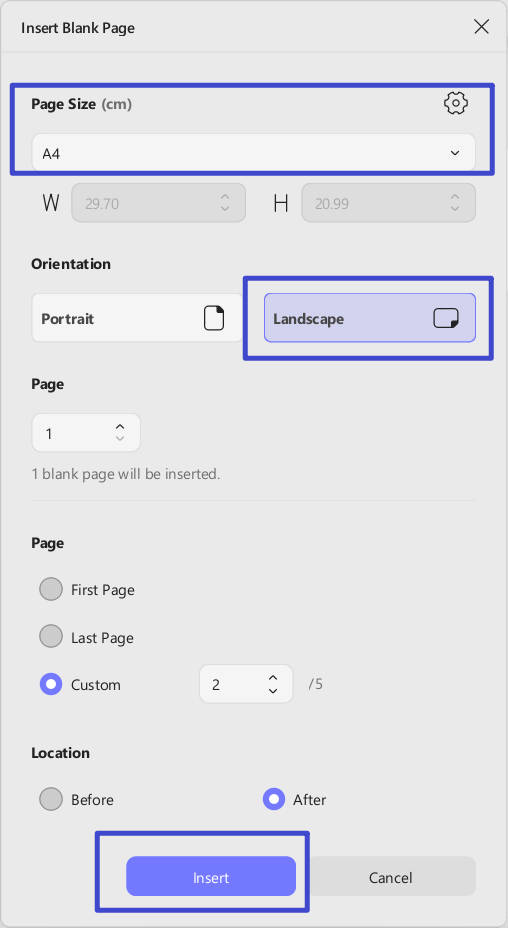Screen dimensions: 508x928
Task: Click the Insert button
Action: tap(211, 877)
